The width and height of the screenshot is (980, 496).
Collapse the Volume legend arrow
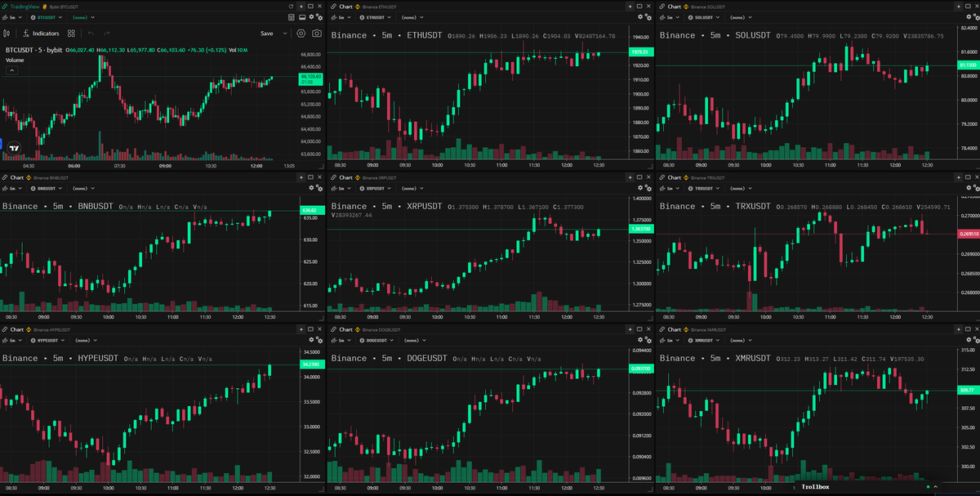(13, 70)
